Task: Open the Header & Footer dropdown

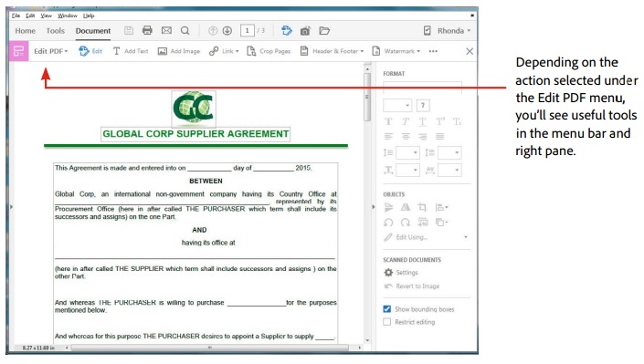Action: tap(333, 51)
